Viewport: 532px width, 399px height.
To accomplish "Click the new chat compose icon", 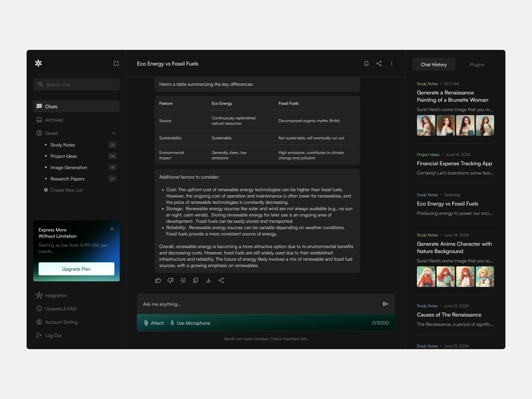I will click(x=116, y=63).
